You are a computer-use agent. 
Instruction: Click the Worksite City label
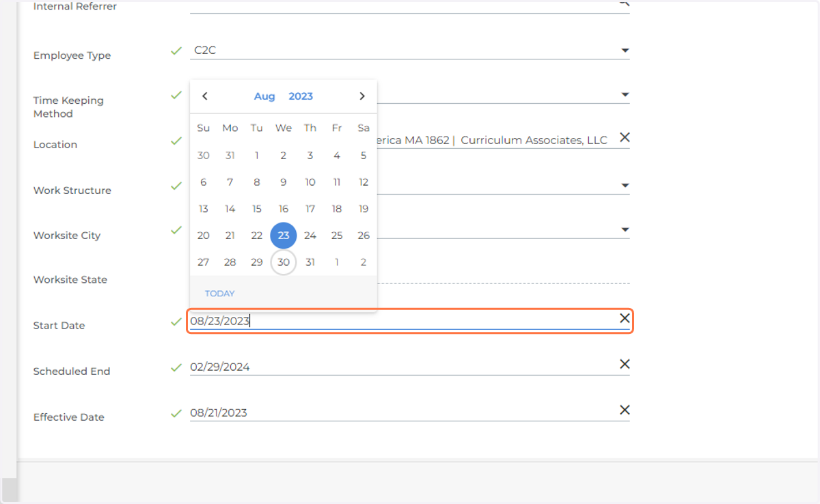click(67, 236)
